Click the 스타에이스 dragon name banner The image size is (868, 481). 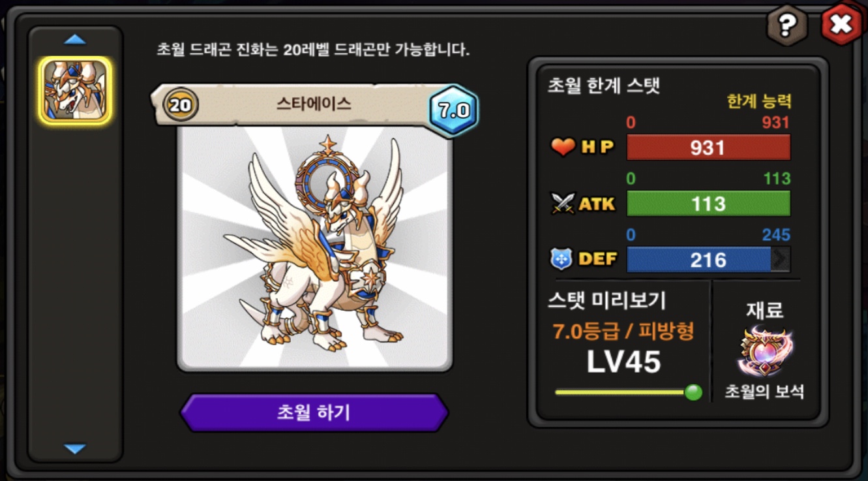point(314,104)
